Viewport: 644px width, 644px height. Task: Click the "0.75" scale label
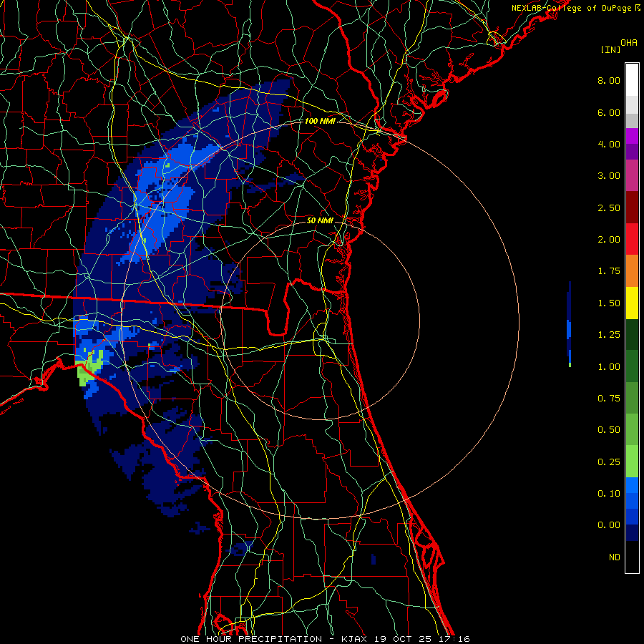(609, 399)
